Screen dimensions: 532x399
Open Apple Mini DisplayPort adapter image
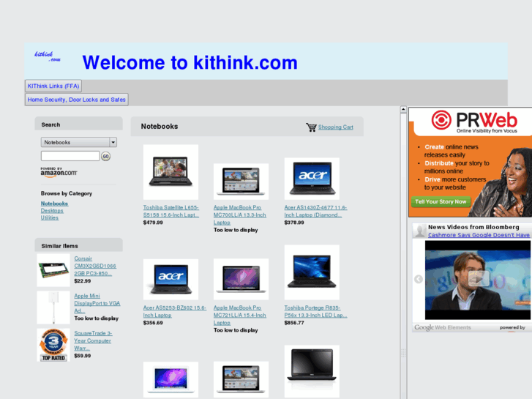[53, 307]
